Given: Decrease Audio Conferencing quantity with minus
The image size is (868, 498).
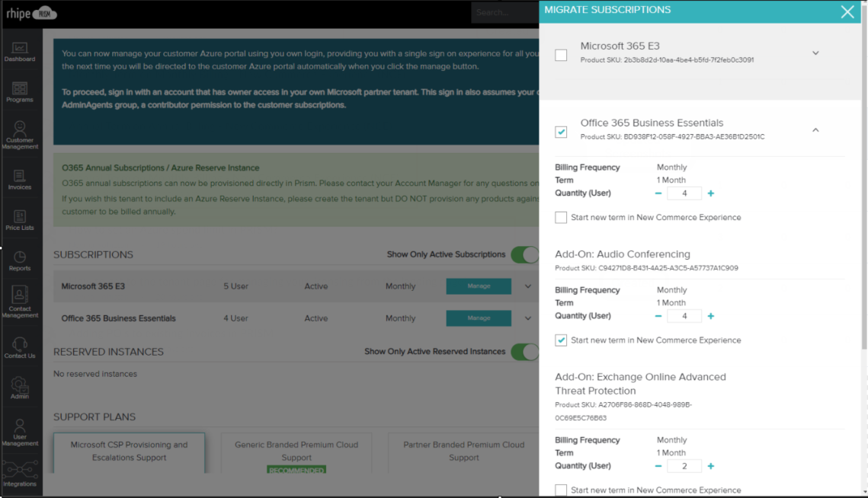Looking at the screenshot, I should (x=658, y=316).
